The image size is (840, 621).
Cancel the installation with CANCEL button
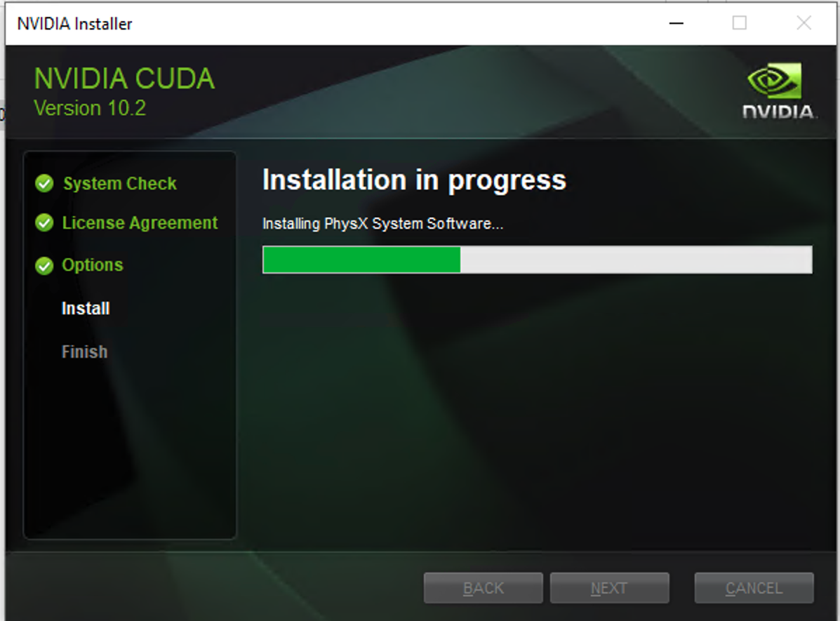(x=754, y=588)
